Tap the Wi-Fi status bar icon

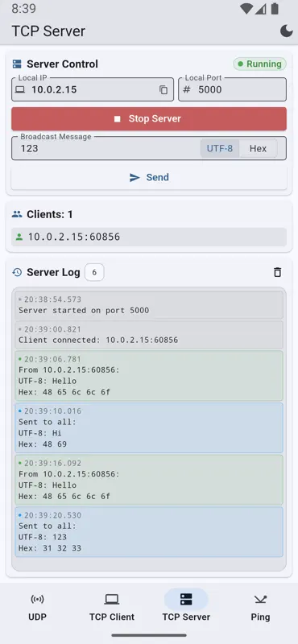click(246, 9)
